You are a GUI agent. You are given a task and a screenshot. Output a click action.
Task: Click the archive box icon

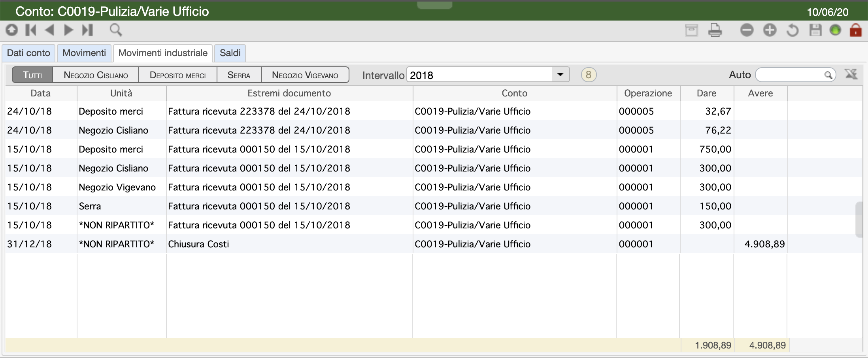pos(692,30)
